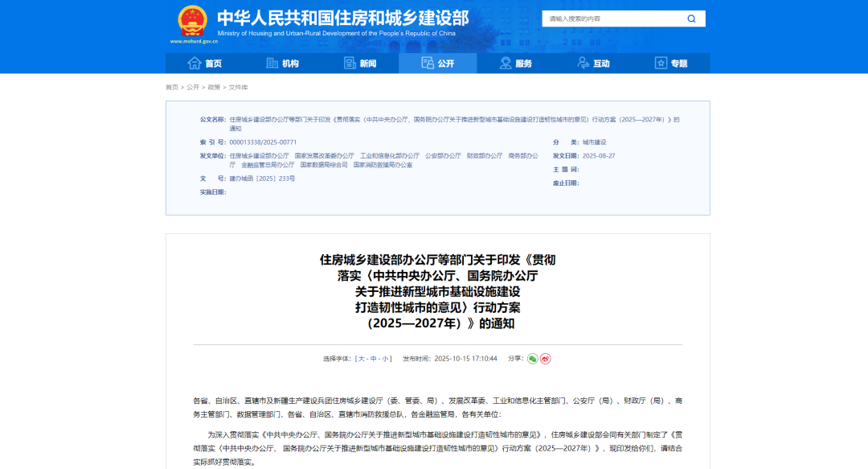Open 政策 in the breadcrumb trail
This screenshot has width=868, height=469.
pyautogui.click(x=214, y=87)
